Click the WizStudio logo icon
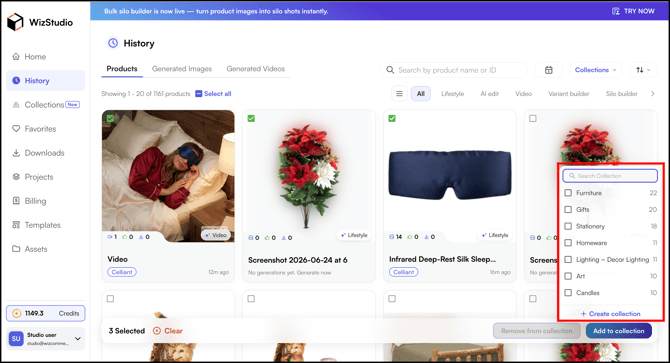Image resolution: width=670 pixels, height=363 pixels. point(15,22)
